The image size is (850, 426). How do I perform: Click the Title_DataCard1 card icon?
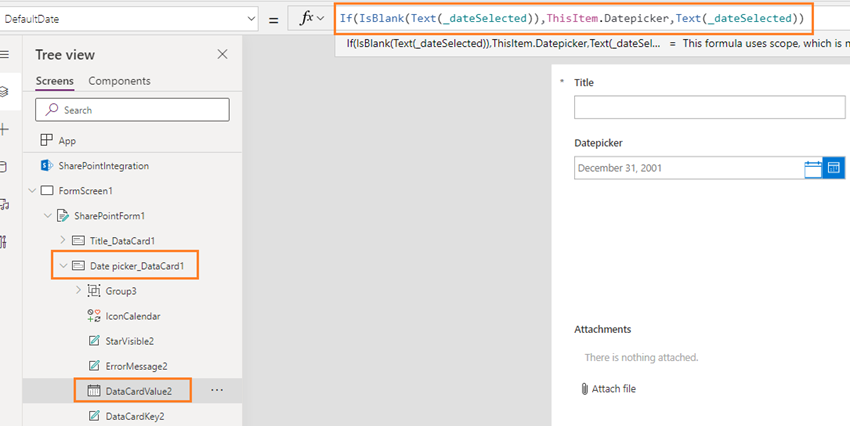pos(78,241)
